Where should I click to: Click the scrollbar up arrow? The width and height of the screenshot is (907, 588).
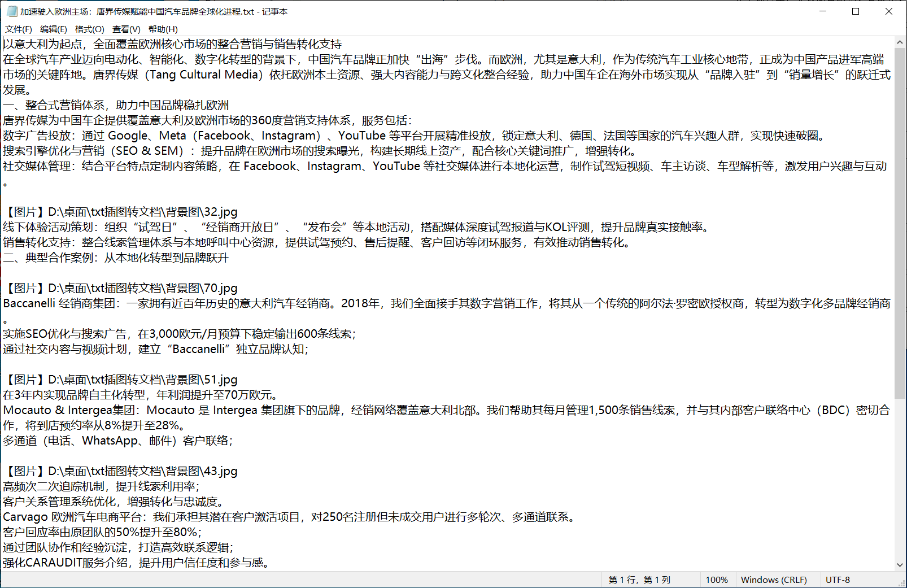(900, 42)
